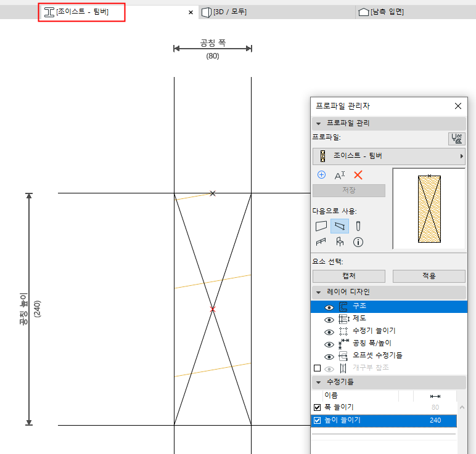Screen dimensions: 476x454
Task: Select the 제도 layer row
Action: [389, 318]
